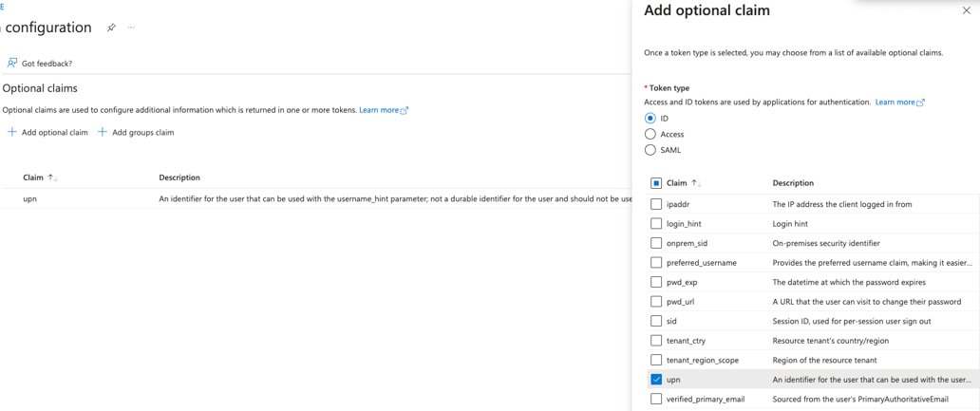This screenshot has height=411, width=980.
Task: Open the ellipsis more options menu
Action: coord(131,28)
